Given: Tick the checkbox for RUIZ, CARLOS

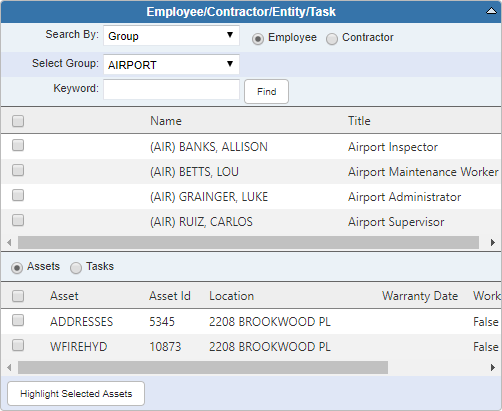Looking at the screenshot, I should coord(18,220).
